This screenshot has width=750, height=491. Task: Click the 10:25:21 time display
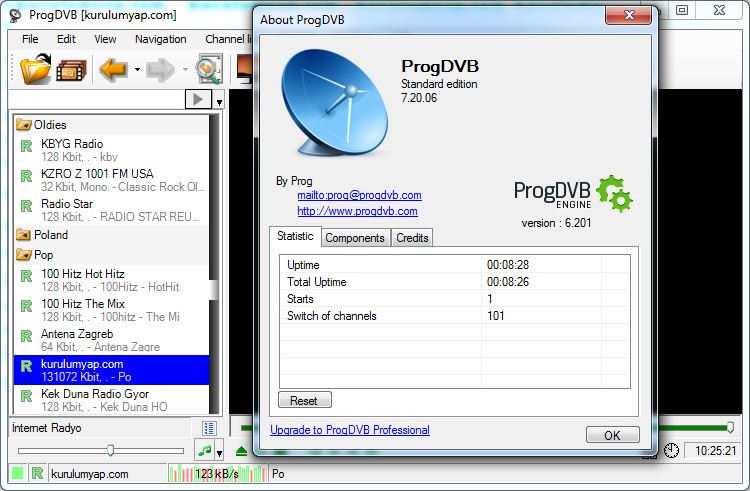click(715, 451)
